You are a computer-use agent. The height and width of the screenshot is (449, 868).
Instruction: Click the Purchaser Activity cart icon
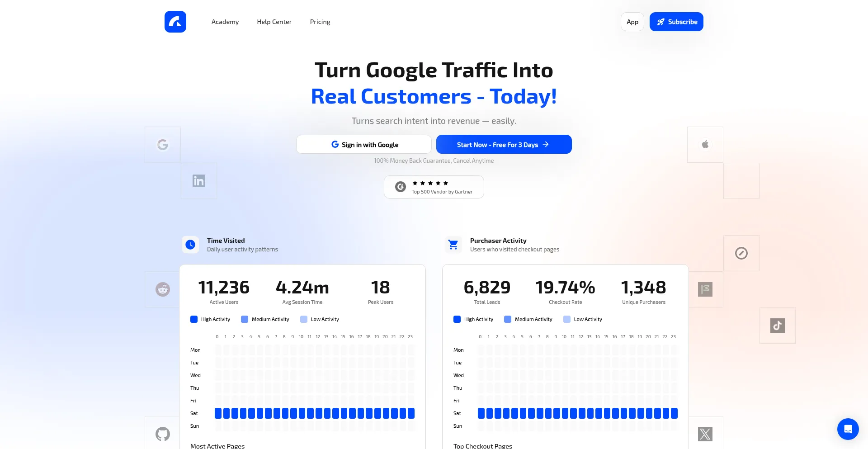coord(453,245)
